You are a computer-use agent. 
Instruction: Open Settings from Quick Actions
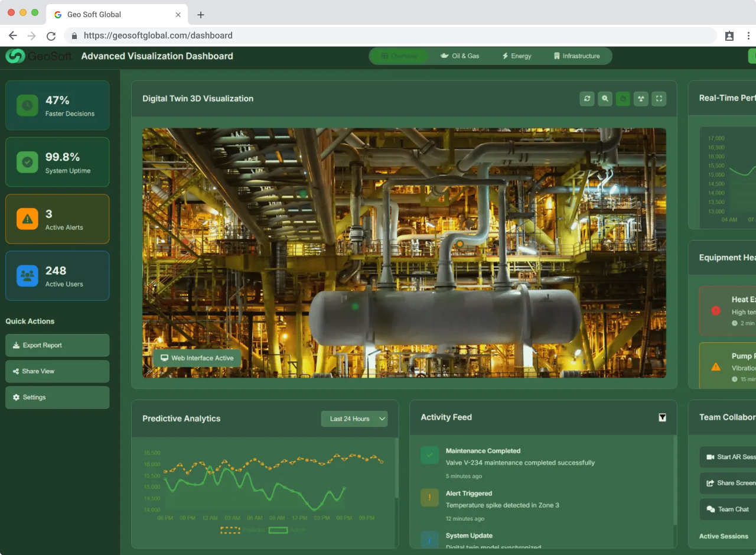[57, 397]
